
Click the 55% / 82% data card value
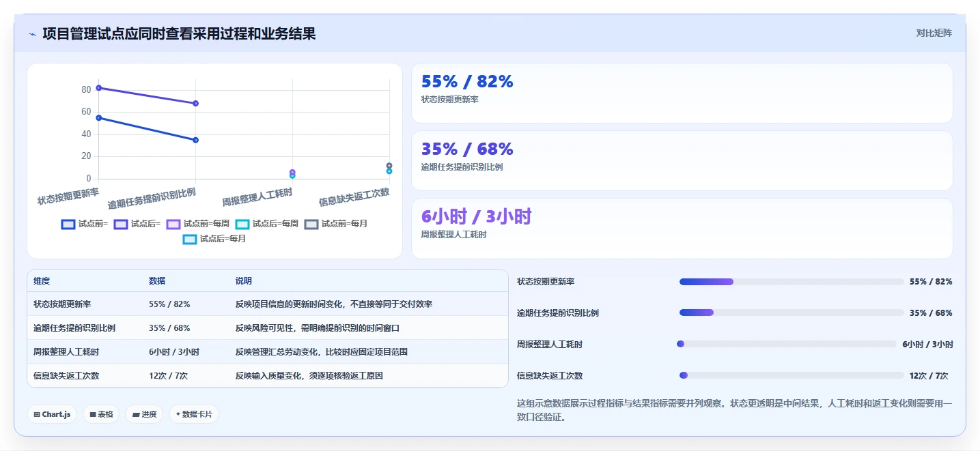click(x=467, y=82)
